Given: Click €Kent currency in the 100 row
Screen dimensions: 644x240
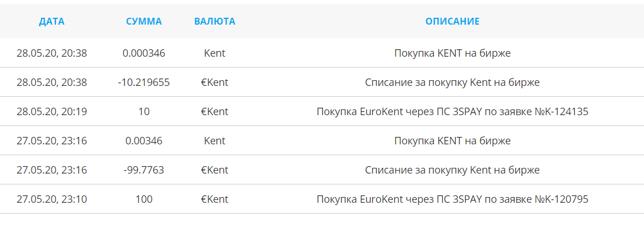Looking at the screenshot, I should tap(215, 199).
